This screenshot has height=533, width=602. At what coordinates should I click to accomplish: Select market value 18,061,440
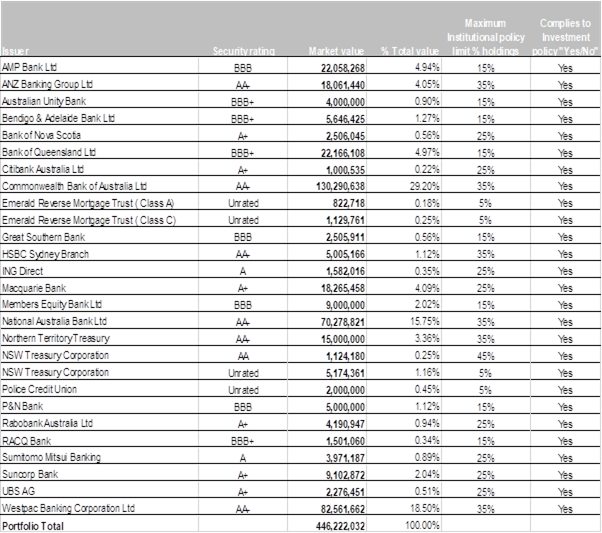(x=343, y=85)
